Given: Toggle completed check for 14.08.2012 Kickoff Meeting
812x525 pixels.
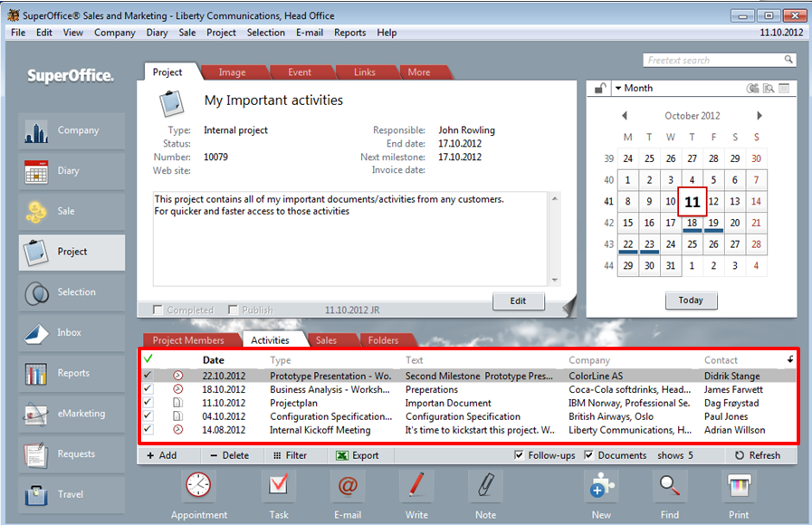Looking at the screenshot, I should (148, 429).
